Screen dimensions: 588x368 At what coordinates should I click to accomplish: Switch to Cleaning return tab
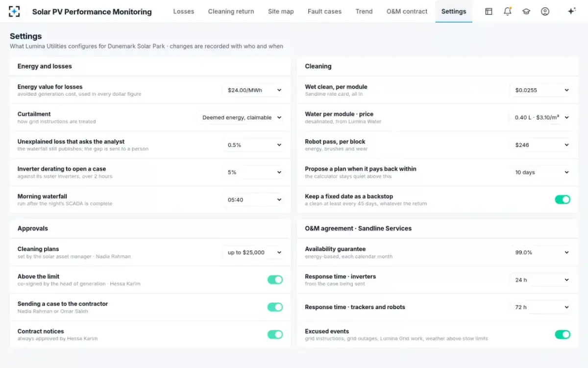coord(231,11)
